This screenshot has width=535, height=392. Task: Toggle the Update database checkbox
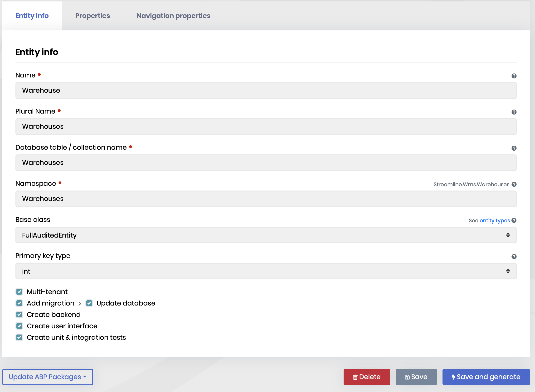click(x=89, y=303)
